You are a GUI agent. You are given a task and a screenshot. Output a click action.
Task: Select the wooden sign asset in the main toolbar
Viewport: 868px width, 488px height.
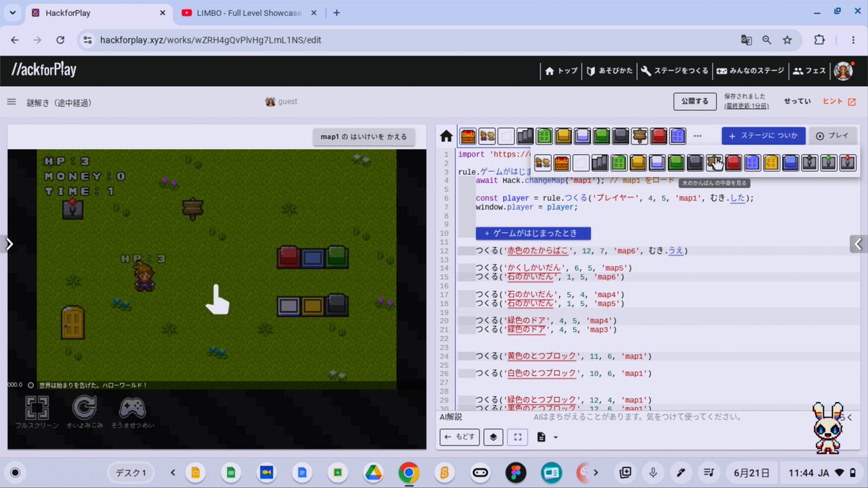click(639, 136)
